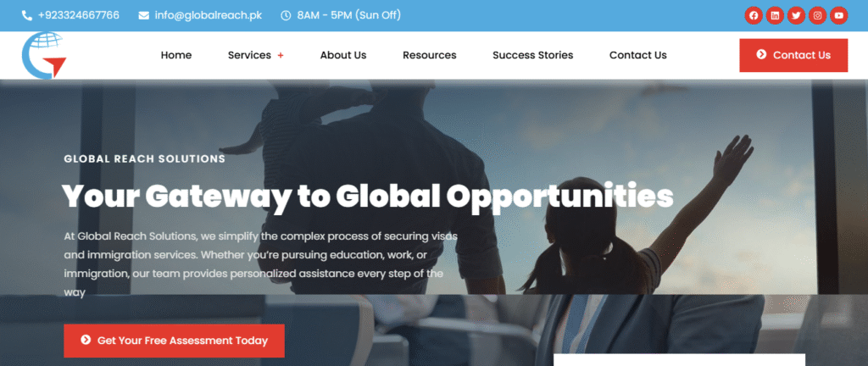Open the Instagram social icon

818,15
